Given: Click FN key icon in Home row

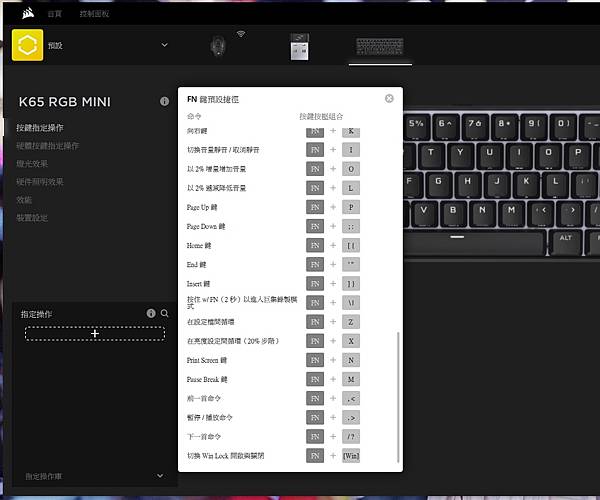Looking at the screenshot, I should [x=315, y=245].
